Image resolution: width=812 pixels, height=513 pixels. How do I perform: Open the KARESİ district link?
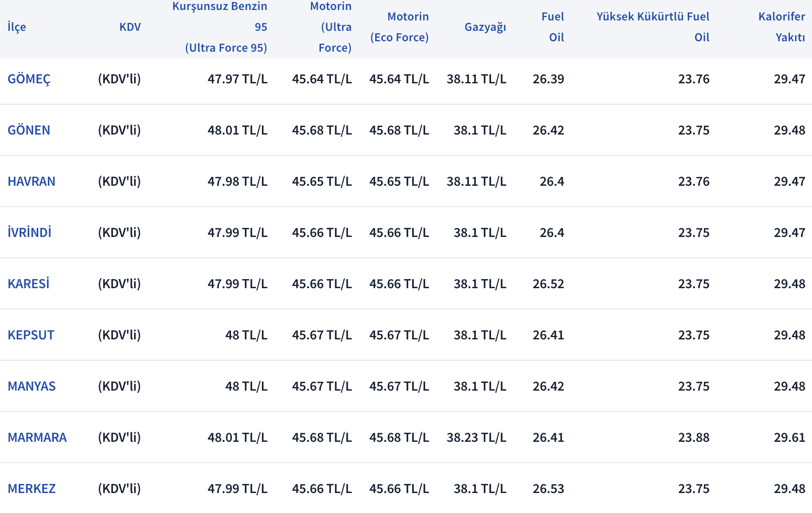pyautogui.click(x=29, y=284)
